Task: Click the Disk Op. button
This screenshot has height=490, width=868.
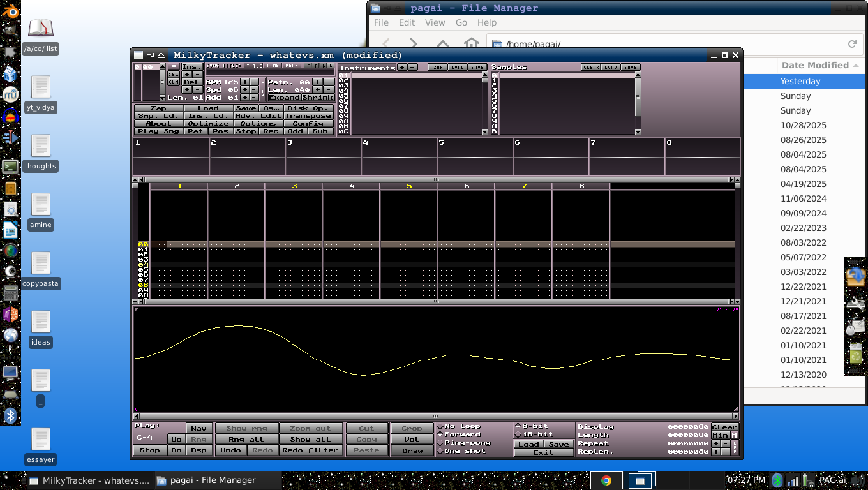Action: pyautogui.click(x=309, y=108)
